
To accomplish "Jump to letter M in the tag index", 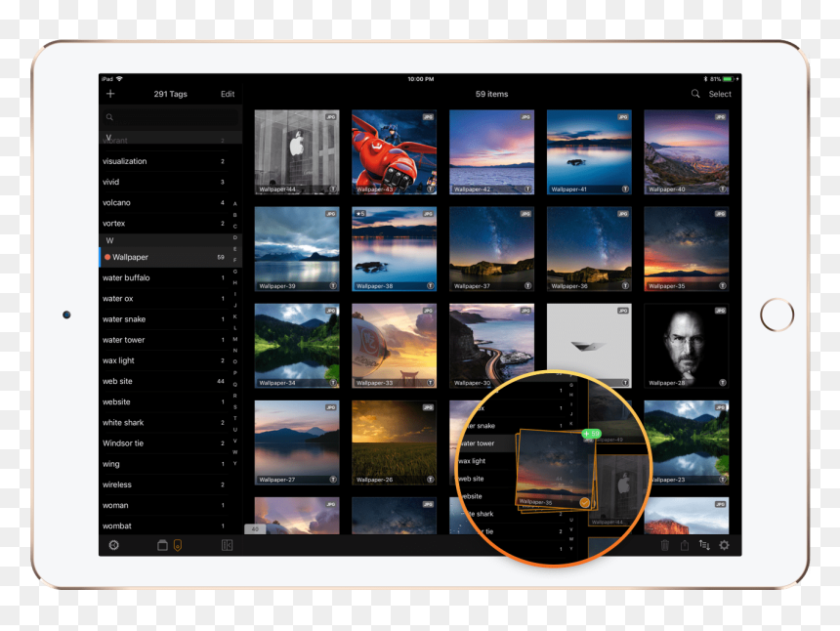I will (234, 339).
